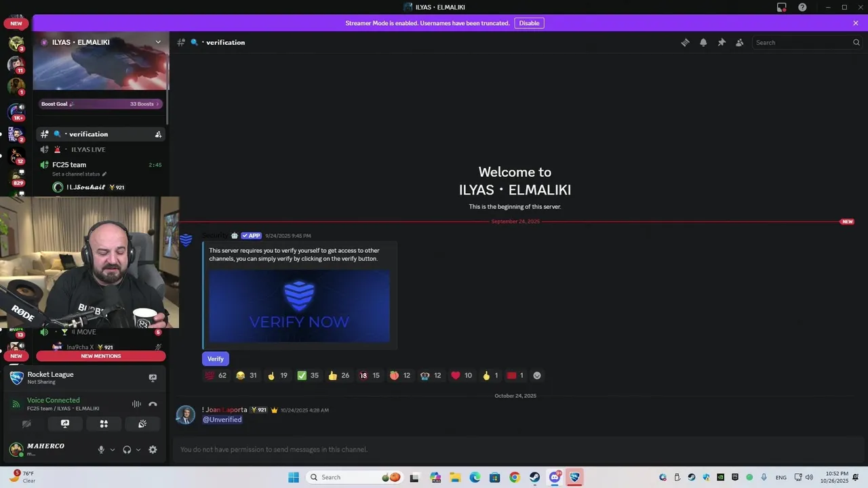Click the @Unverified mention
868x488 pixels.
tap(222, 420)
